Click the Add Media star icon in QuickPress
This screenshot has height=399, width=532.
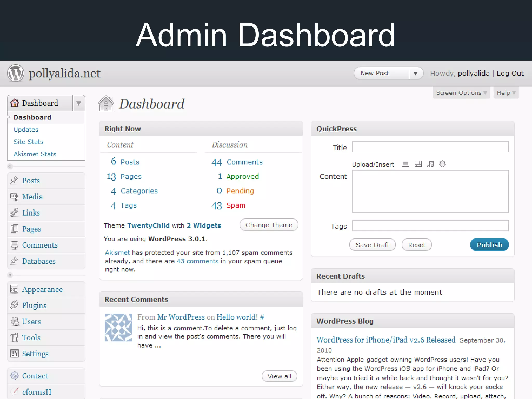[442, 164]
